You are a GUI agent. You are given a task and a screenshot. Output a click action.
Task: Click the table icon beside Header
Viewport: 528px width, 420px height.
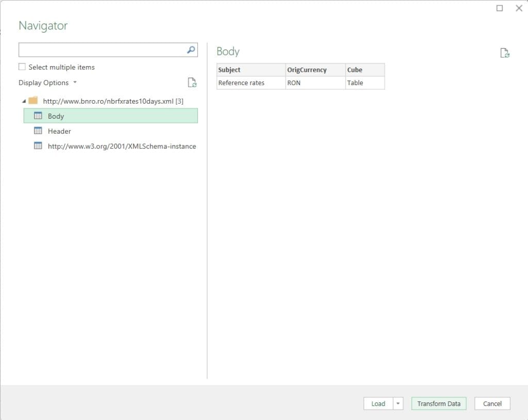[38, 131]
